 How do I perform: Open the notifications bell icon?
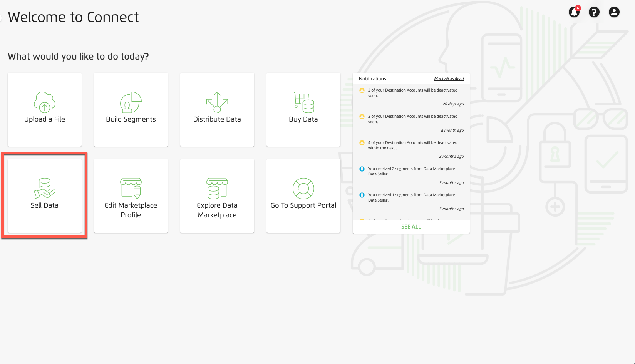pos(574,12)
